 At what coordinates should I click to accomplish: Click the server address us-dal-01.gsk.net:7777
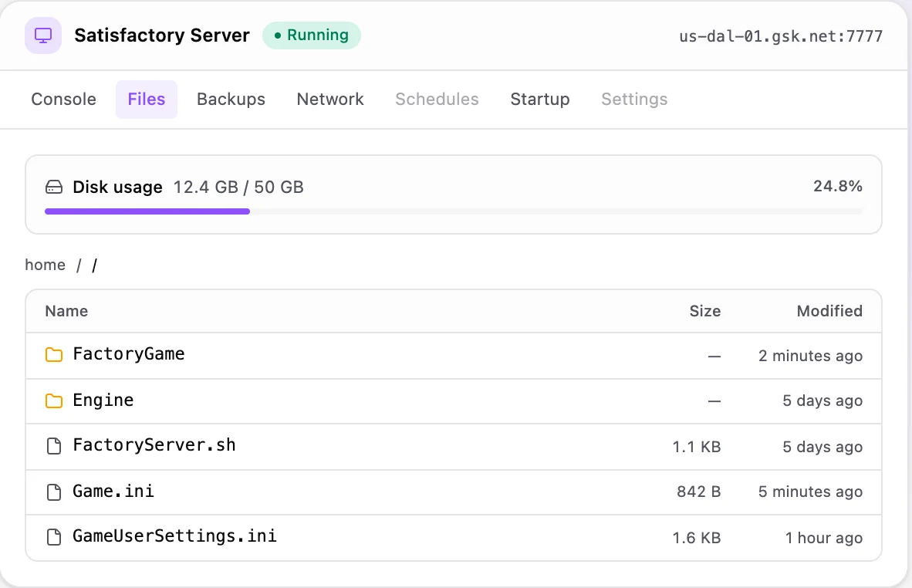click(x=781, y=36)
